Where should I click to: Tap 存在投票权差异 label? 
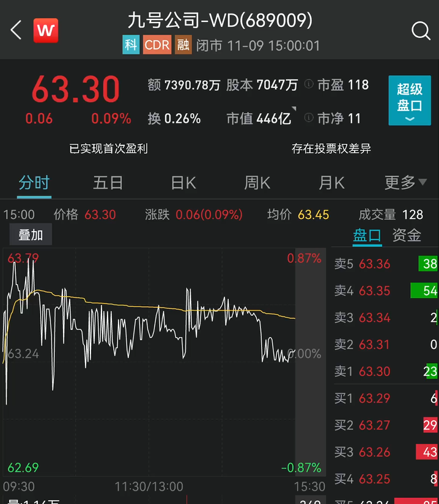coord(331,148)
